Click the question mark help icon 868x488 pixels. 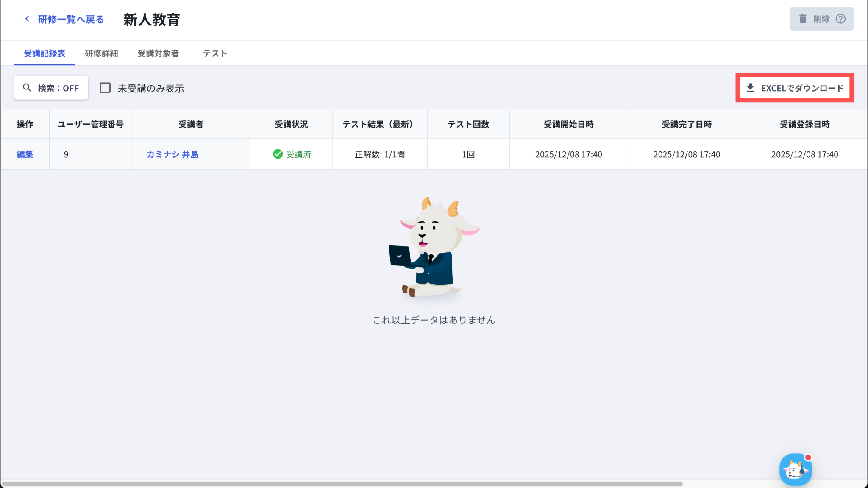click(x=840, y=19)
